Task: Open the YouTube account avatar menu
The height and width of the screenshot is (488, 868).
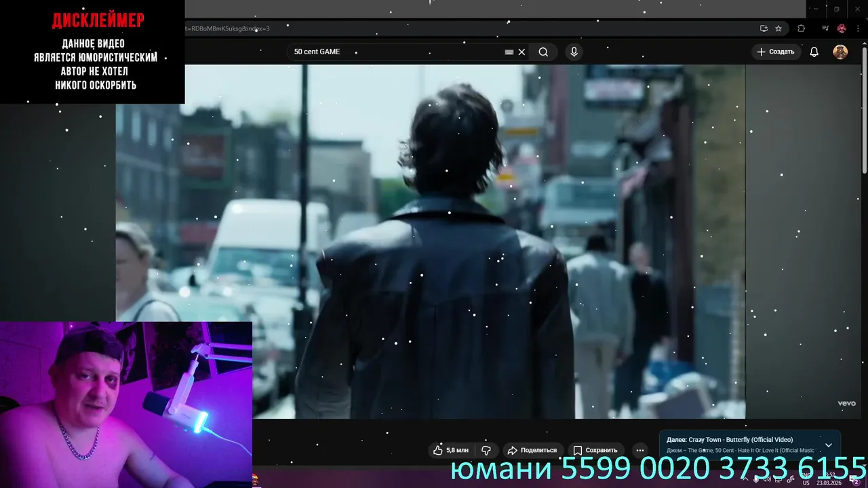Action: [x=840, y=52]
